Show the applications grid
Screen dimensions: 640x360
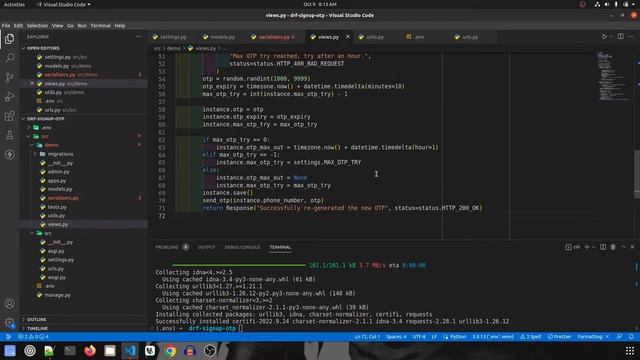(x=630, y=351)
